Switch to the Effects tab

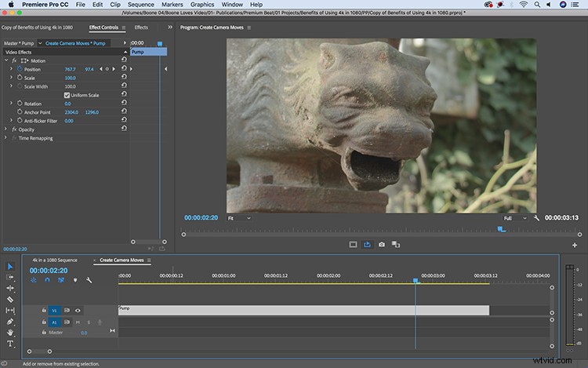141,27
